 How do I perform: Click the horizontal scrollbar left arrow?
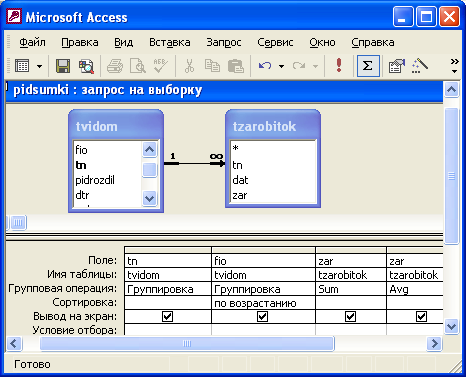tap(14, 343)
